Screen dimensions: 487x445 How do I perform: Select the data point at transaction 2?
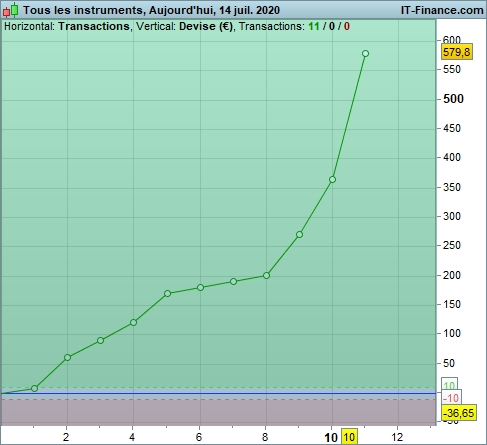(x=67, y=358)
